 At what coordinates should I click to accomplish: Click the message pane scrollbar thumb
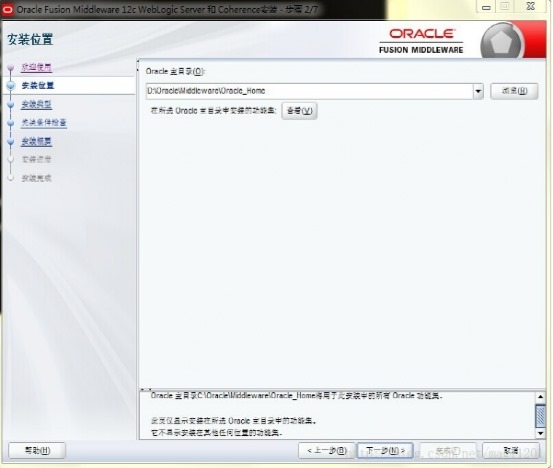pos(540,415)
